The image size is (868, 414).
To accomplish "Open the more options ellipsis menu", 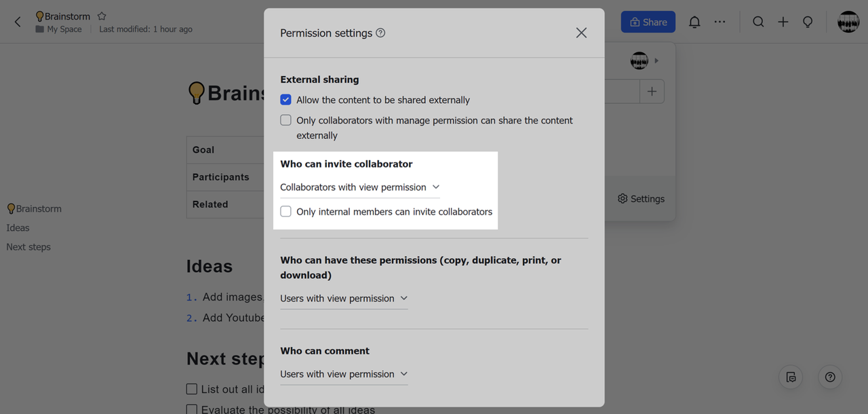I will 719,22.
